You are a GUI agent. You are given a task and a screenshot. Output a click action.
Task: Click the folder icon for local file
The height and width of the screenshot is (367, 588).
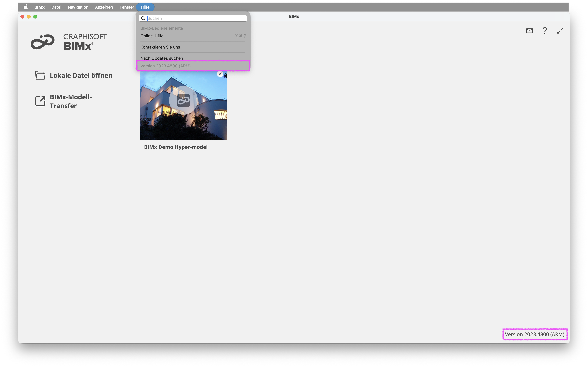(x=40, y=75)
